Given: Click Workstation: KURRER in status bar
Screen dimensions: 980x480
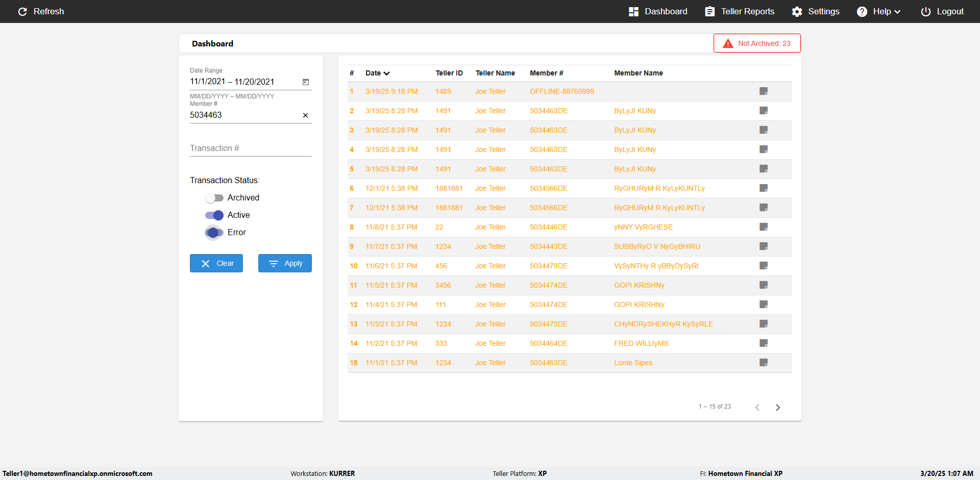Looking at the screenshot, I should (323, 473).
